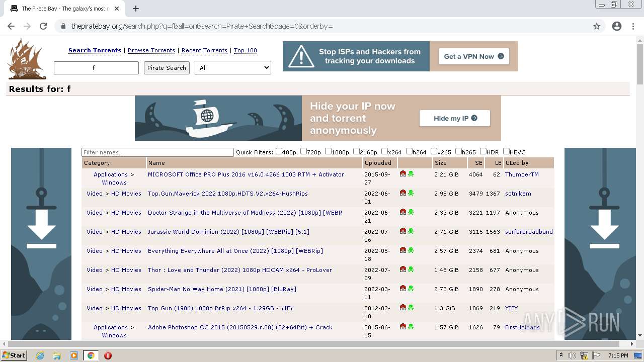Open Chrome profile avatar menu
644x362 pixels.
(617, 26)
